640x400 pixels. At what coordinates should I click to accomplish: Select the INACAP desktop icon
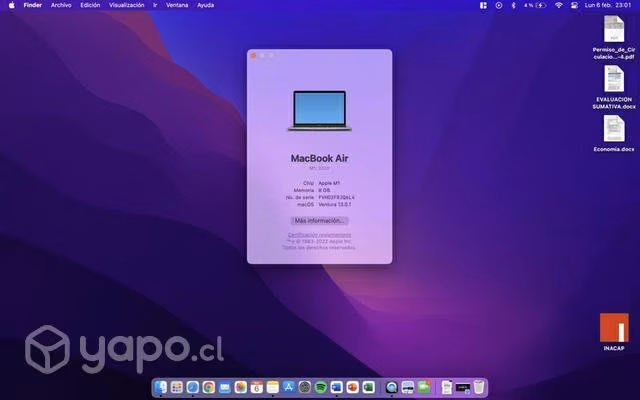pos(614,332)
